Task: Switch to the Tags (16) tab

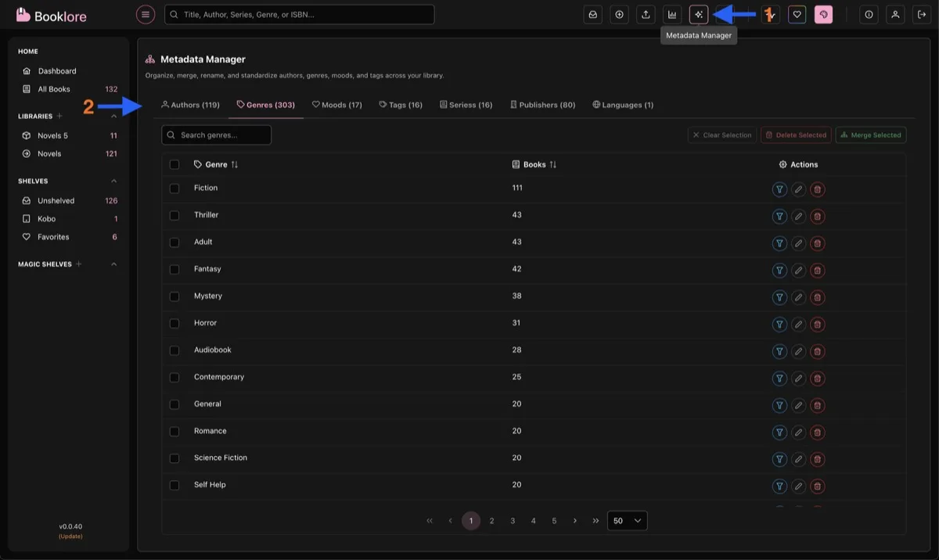Action: click(x=401, y=105)
